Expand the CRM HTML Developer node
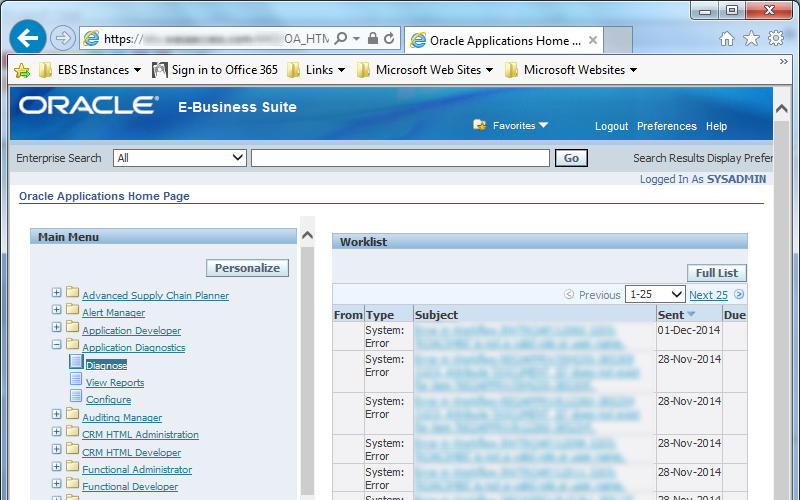The image size is (800, 500). coord(57,449)
